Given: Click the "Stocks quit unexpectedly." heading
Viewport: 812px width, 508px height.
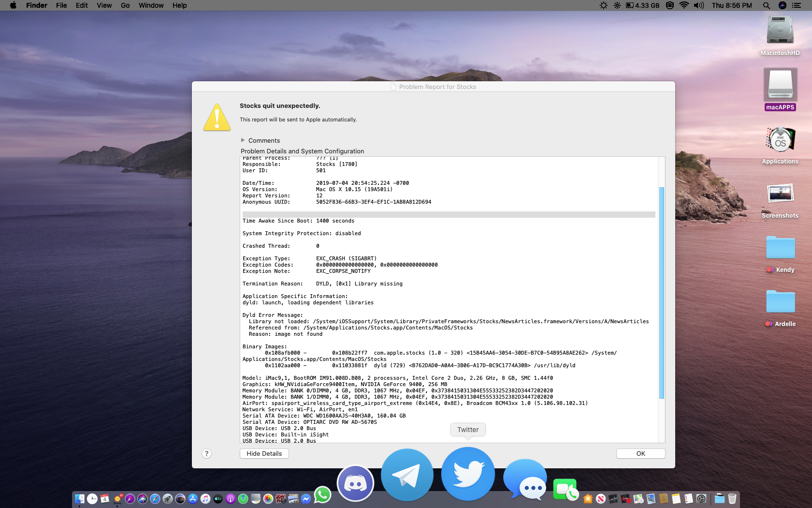Looking at the screenshot, I should [x=280, y=105].
